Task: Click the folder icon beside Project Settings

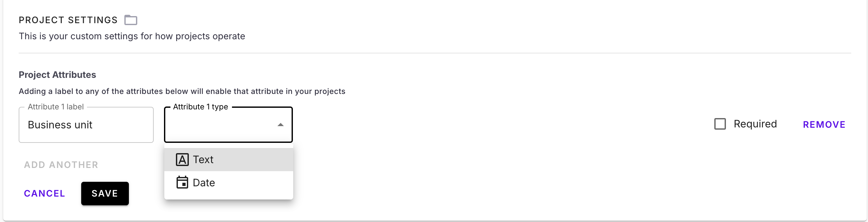Action: (x=131, y=20)
